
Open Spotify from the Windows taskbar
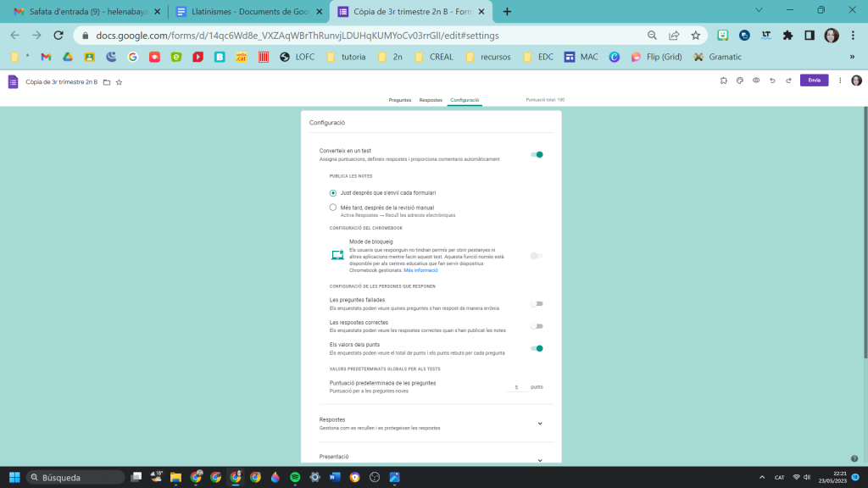[295, 477]
